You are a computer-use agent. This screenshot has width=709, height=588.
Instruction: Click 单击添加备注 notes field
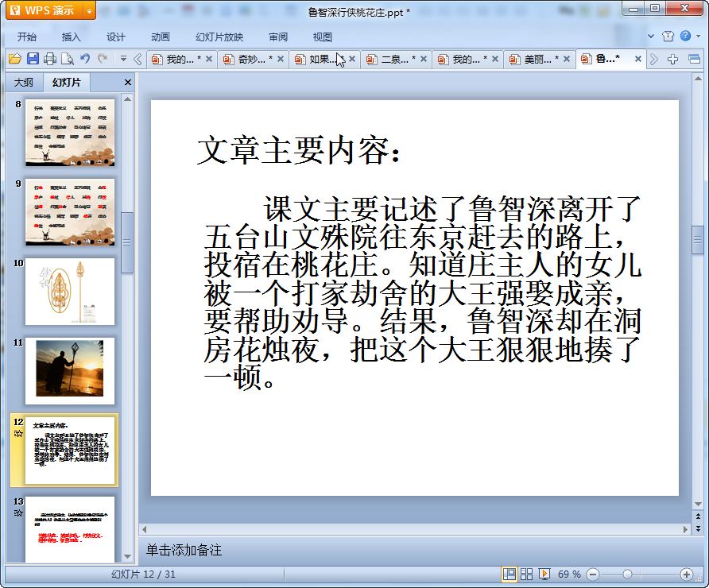click(184, 550)
